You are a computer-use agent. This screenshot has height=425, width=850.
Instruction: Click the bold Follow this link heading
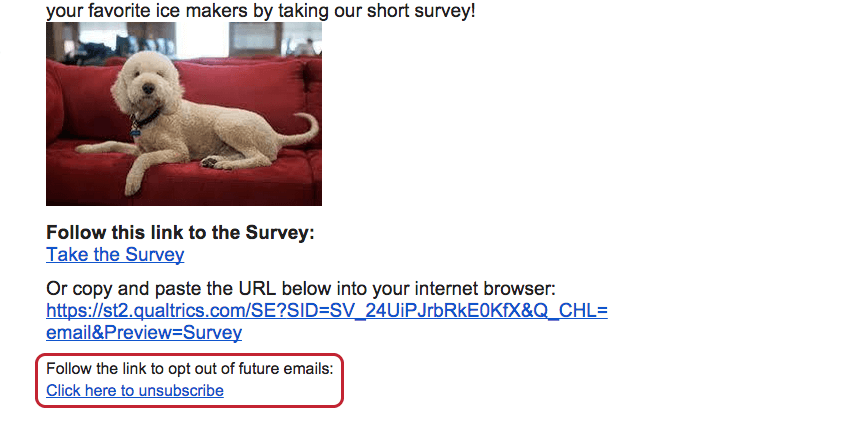pos(180,233)
